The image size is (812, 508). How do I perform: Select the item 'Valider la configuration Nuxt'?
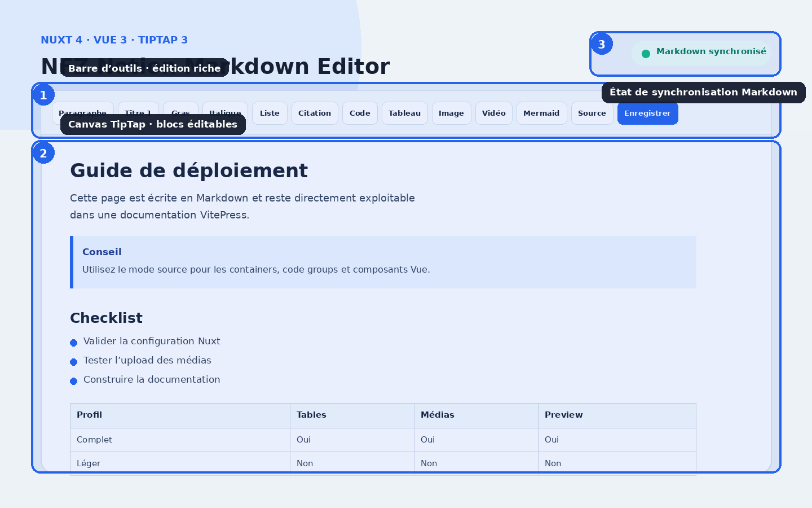(x=152, y=341)
